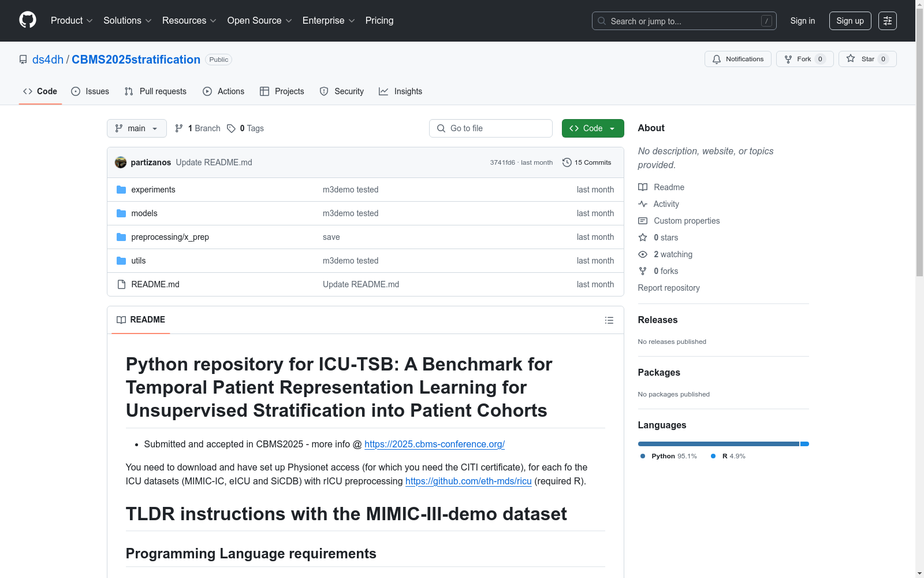Select the Code tab
The width and height of the screenshot is (924, 578).
click(40, 91)
